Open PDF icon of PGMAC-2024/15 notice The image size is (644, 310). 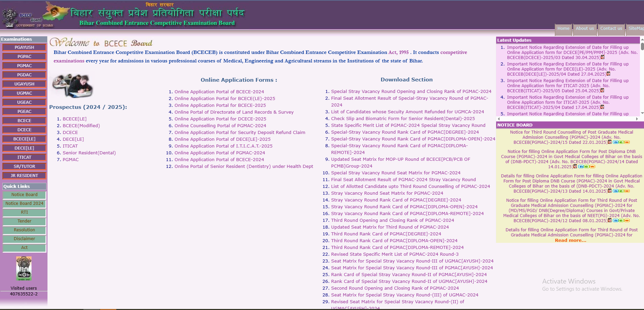coord(610,142)
